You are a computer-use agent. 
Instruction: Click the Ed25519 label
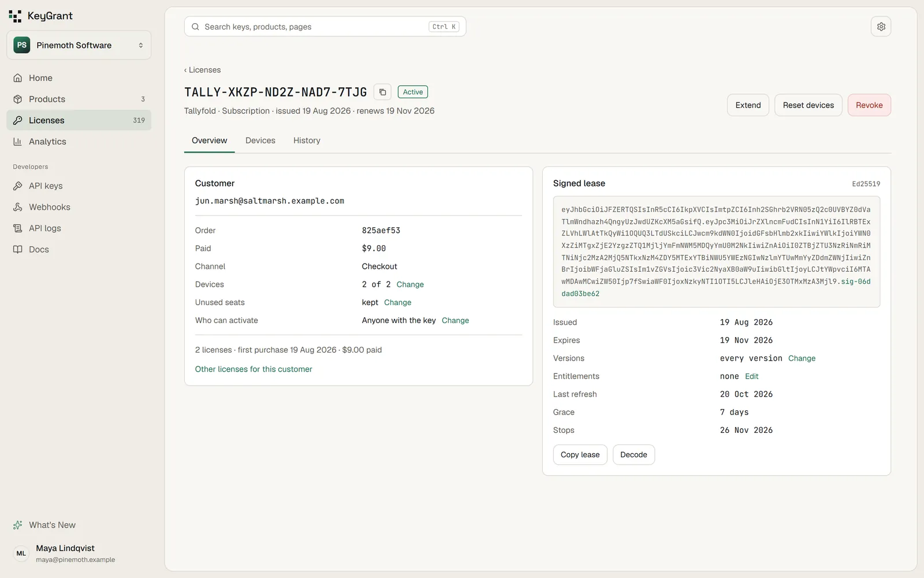click(866, 184)
